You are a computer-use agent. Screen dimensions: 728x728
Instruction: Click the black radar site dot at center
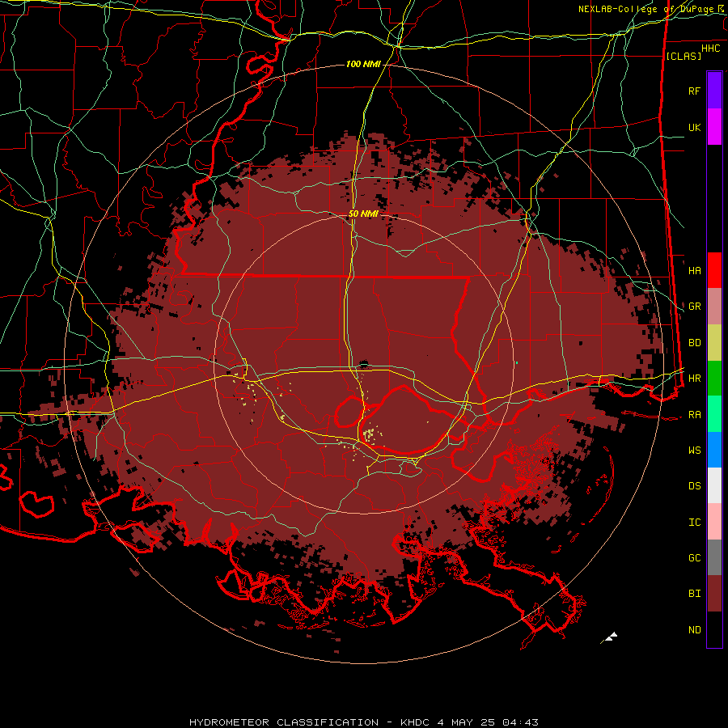363,363
